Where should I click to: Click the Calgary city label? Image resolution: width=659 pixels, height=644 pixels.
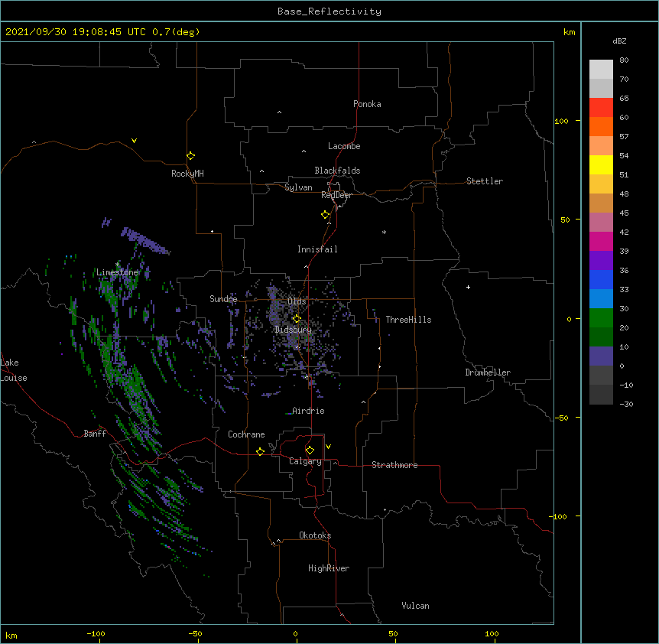pos(305,461)
